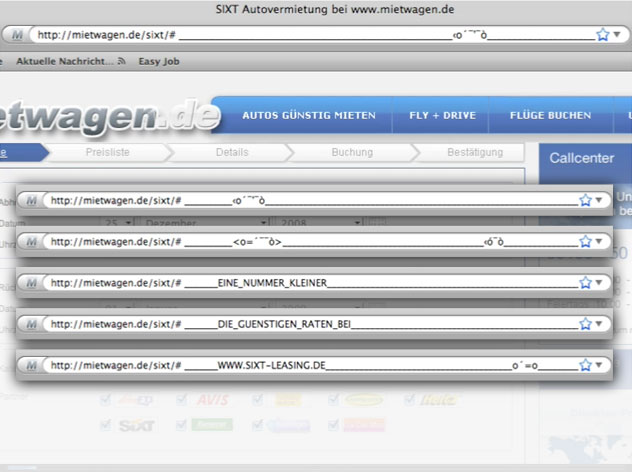Open the dropdown arrow in the EINE_NUMMER_KLEINER bar
The width and height of the screenshot is (632, 472).
coord(599,282)
